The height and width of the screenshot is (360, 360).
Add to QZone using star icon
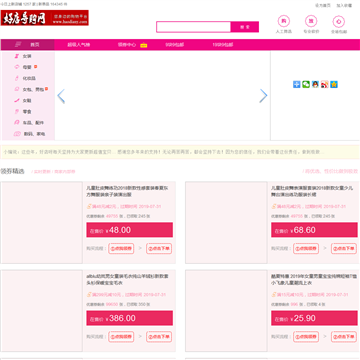334,84
